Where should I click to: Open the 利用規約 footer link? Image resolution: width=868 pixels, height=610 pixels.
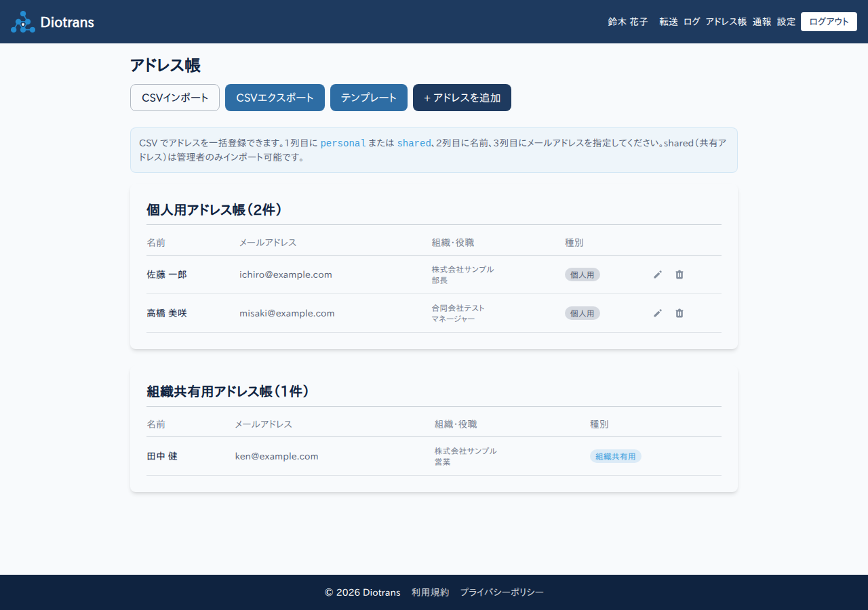click(x=430, y=592)
